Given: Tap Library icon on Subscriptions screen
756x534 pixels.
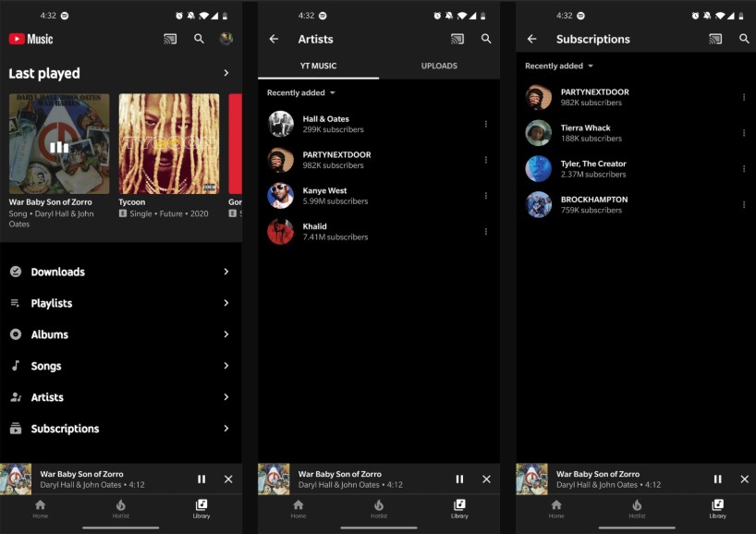Looking at the screenshot, I should click(x=717, y=504).
